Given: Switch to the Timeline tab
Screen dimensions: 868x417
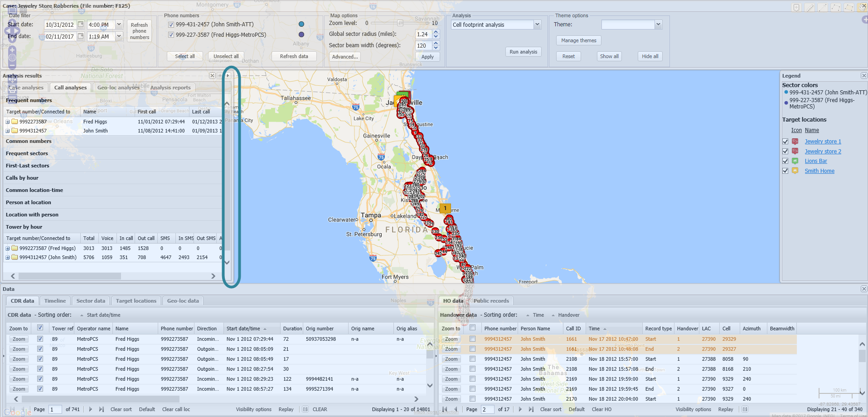Looking at the screenshot, I should point(54,300).
